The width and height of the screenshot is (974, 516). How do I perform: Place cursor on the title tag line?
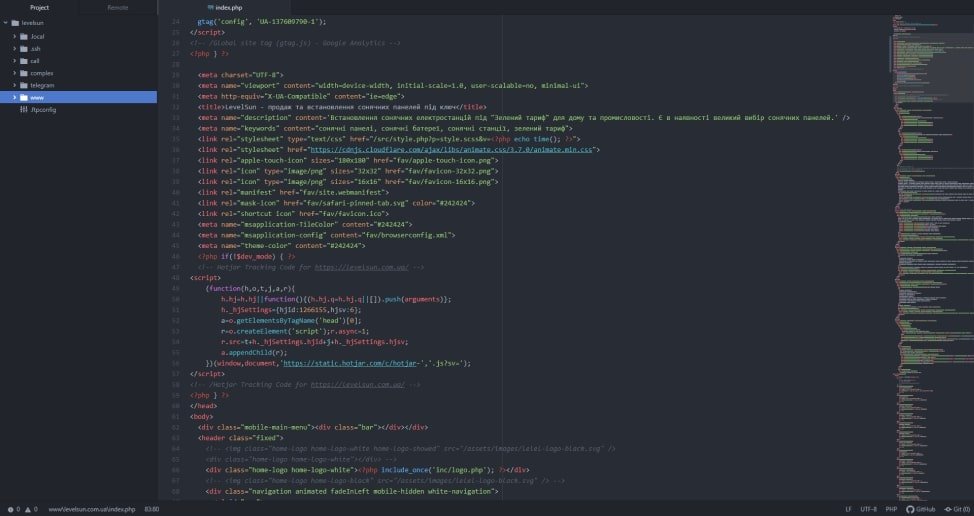point(342,107)
